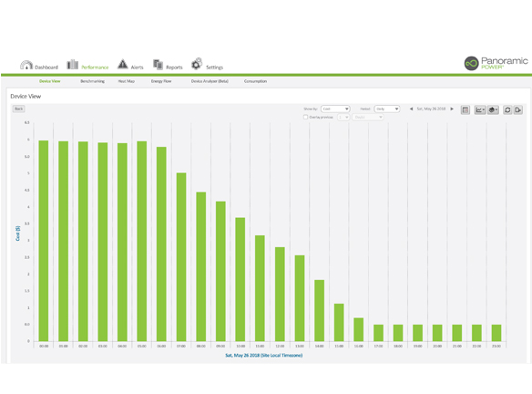532x394 pixels.
Task: Open the Alerts triangle icon
Action: 122,64
